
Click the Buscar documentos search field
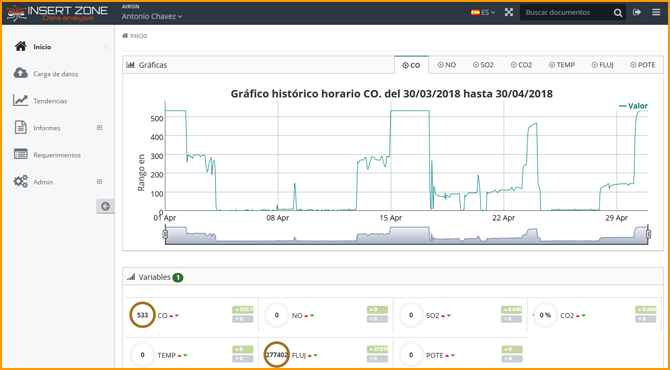click(x=566, y=12)
